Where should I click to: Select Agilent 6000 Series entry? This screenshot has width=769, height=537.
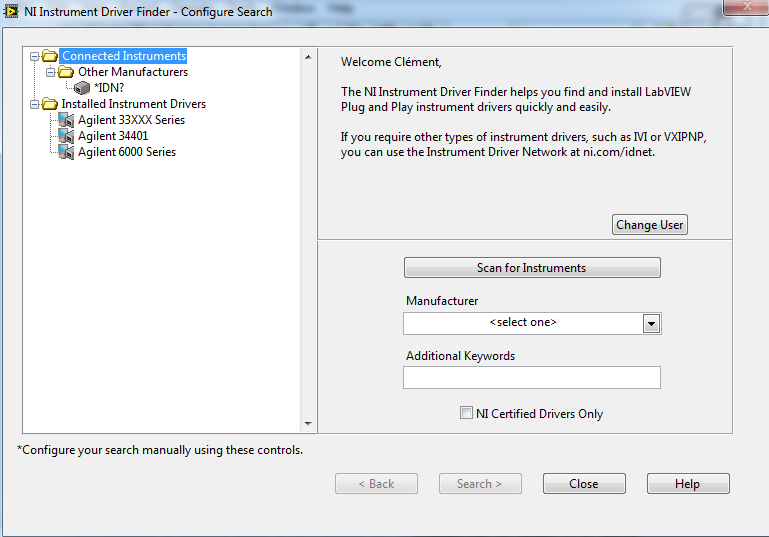pos(127,152)
